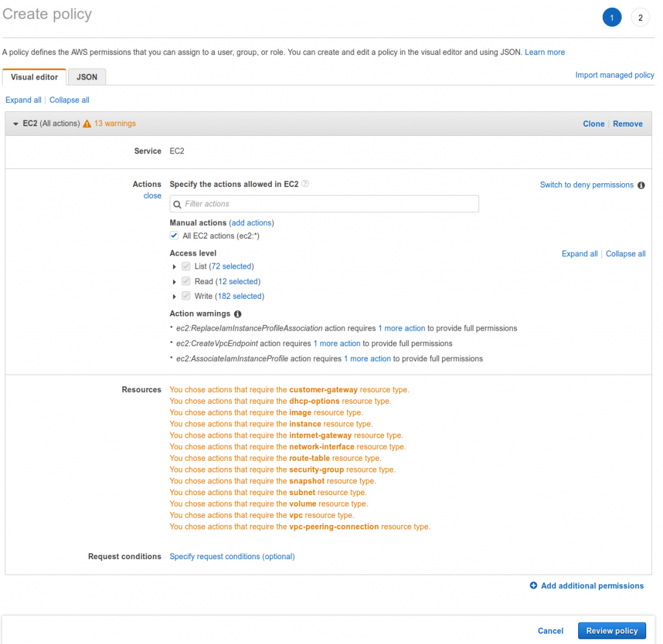Toggle the Write access level checkbox
Screen dimensions: 663x644
[186, 296]
